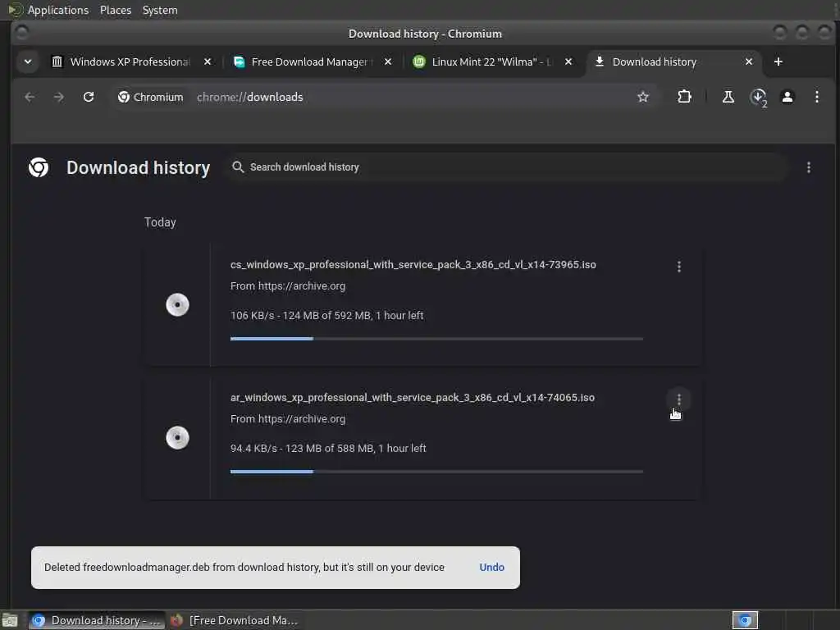Select Free Download Manager taskbar window button
The image size is (840, 630).
pos(234,620)
